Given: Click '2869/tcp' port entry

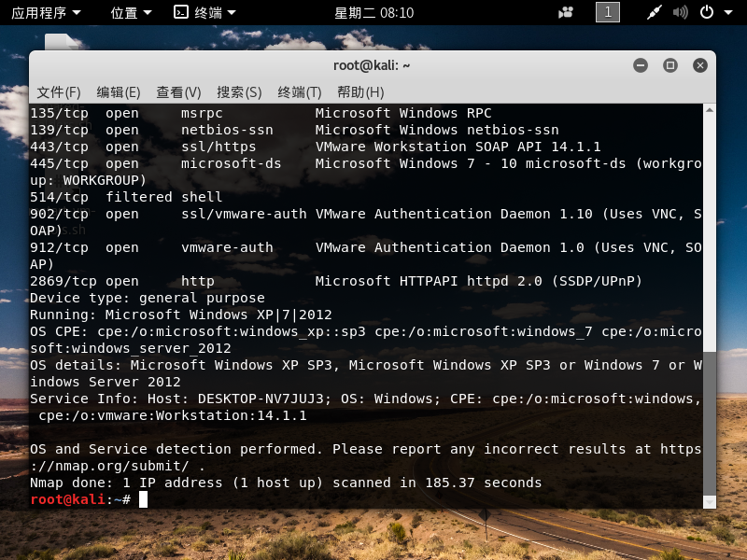Looking at the screenshot, I should 63,281.
